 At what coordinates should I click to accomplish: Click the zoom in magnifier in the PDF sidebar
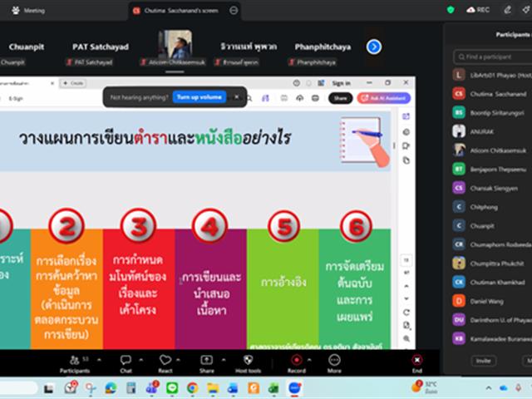(406, 338)
